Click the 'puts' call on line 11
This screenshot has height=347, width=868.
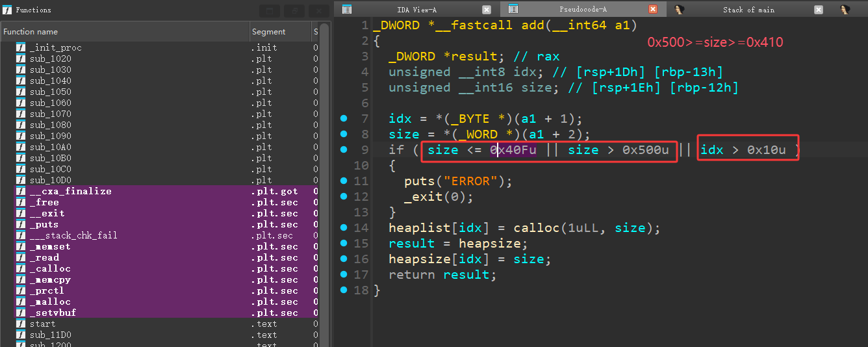(x=419, y=181)
